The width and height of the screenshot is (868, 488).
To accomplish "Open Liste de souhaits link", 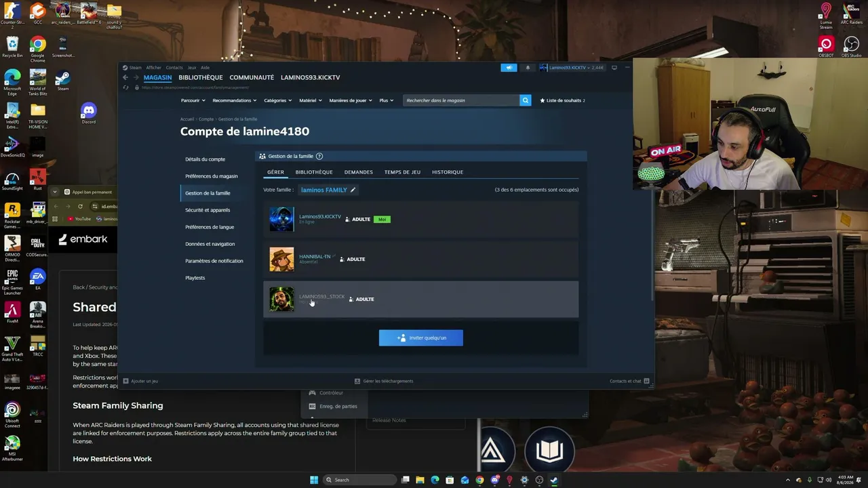I will point(563,100).
